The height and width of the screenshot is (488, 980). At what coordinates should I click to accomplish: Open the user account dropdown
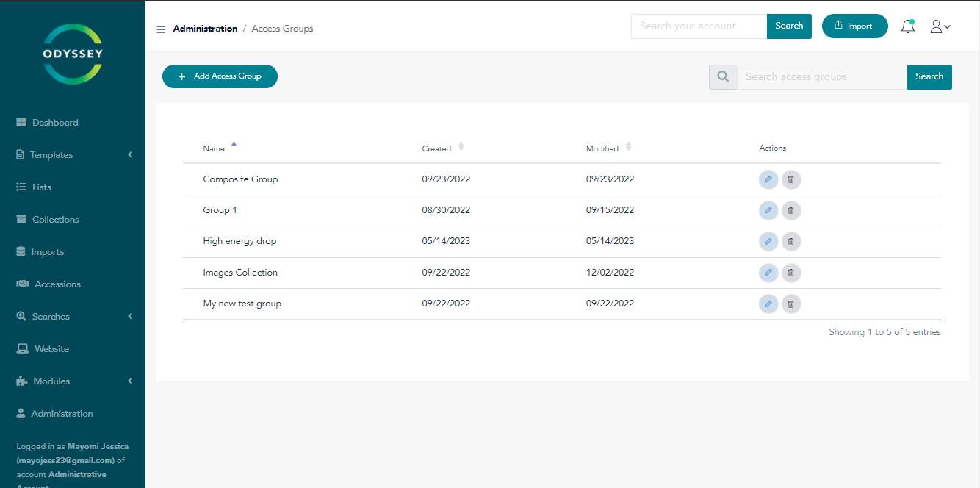pyautogui.click(x=940, y=26)
